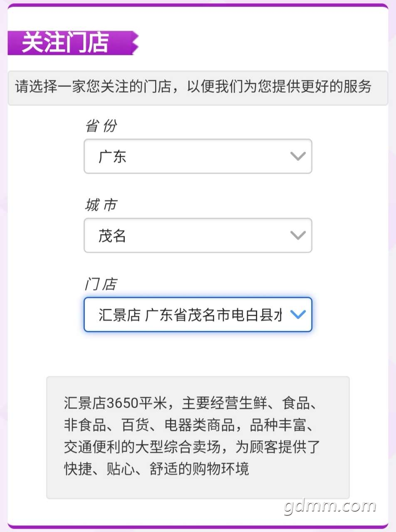396x532 pixels.
Task: Click the purple 关注门店 header banner
Action: click(x=67, y=43)
